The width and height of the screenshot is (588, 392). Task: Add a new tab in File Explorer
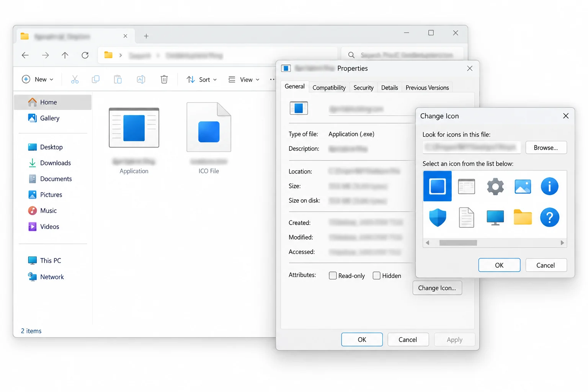[x=146, y=36]
